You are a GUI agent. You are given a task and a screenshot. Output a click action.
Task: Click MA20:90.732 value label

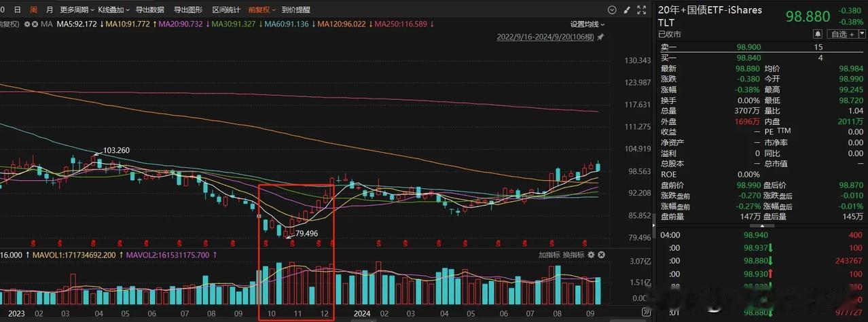[181, 24]
